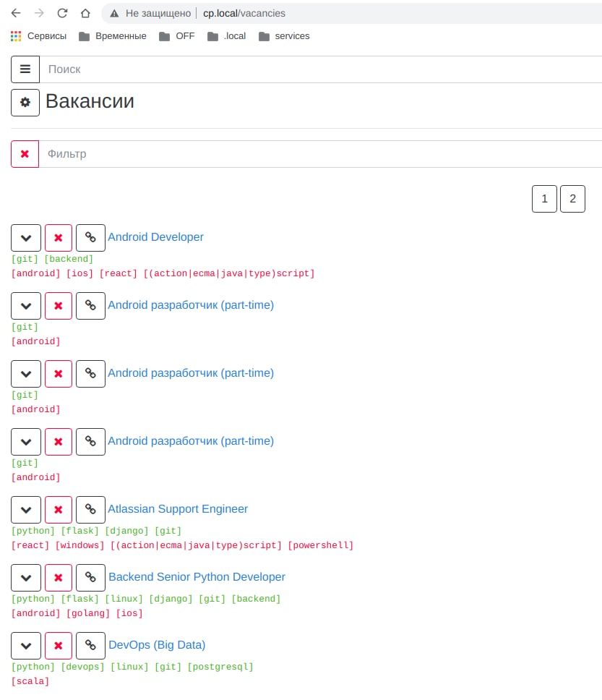This screenshot has width=602, height=700.
Task: Click [android] tag under Backend Senior Python Developer
Action: coord(35,613)
